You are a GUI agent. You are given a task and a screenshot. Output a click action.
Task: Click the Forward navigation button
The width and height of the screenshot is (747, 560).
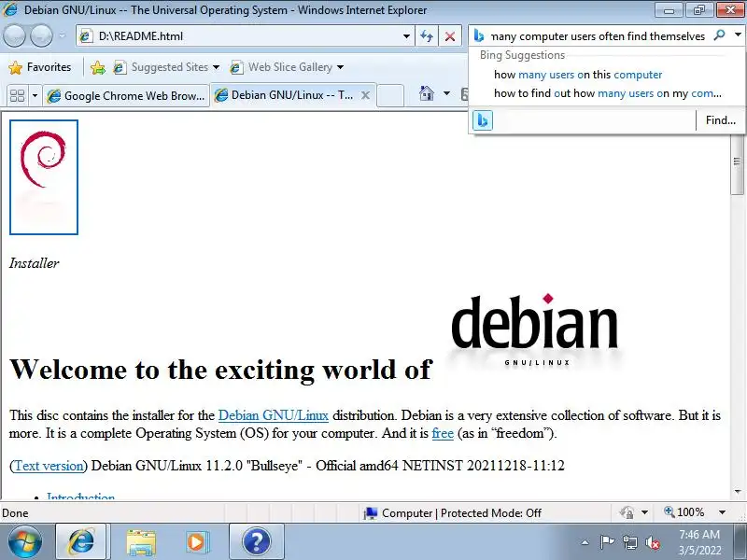click(41, 36)
